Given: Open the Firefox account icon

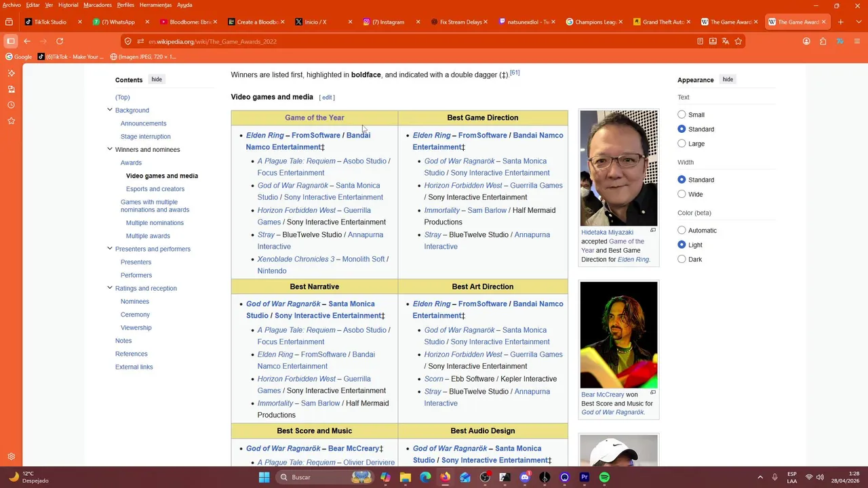Looking at the screenshot, I should click(806, 41).
